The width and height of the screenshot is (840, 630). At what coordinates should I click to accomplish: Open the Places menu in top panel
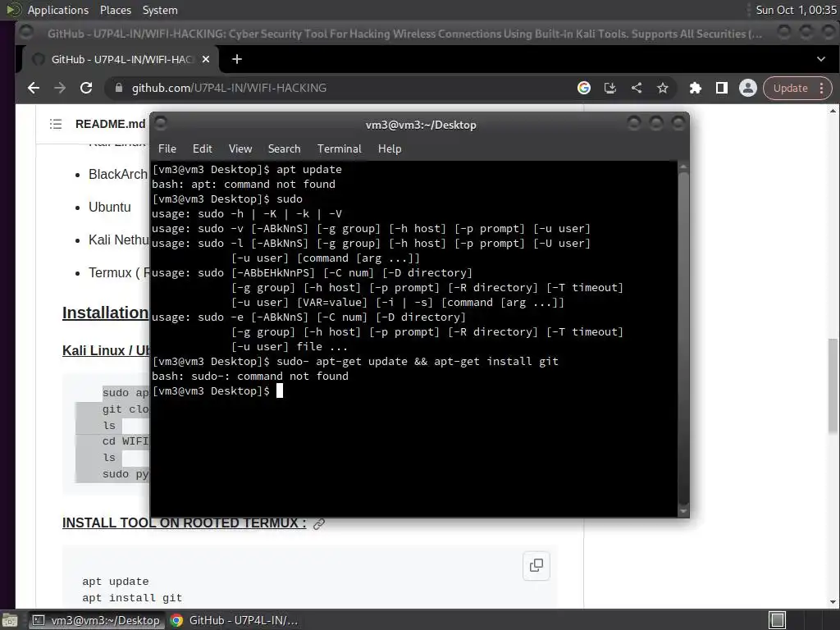point(115,10)
